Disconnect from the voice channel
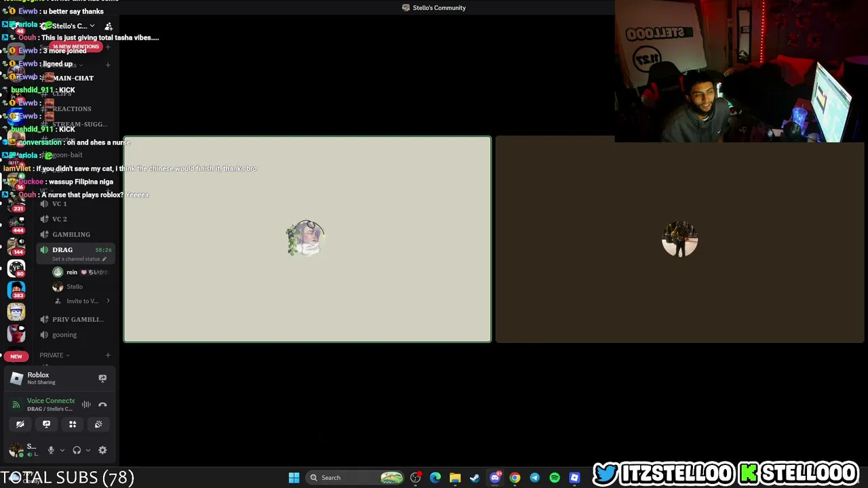Screen dimensions: 868x488 [x=102, y=405]
